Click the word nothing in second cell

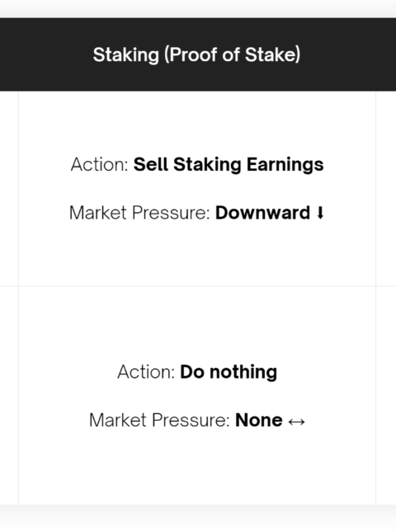243,372
